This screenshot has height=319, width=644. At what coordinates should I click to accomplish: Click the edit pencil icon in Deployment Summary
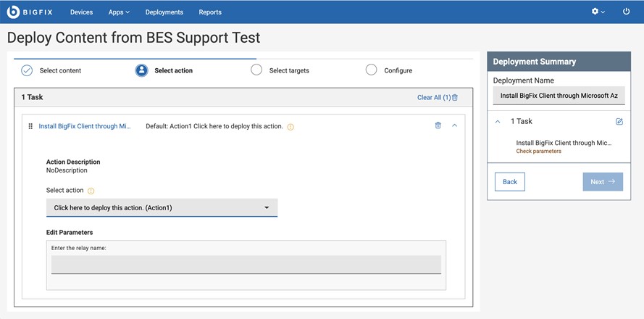[x=619, y=122]
